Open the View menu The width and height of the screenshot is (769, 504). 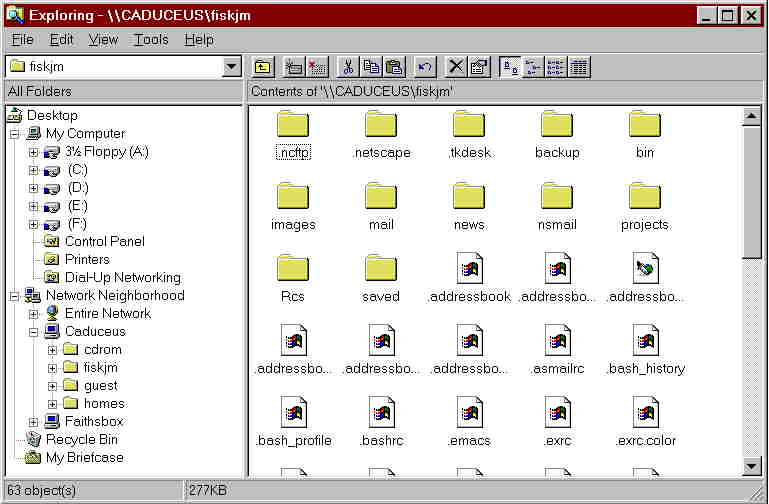(x=103, y=40)
